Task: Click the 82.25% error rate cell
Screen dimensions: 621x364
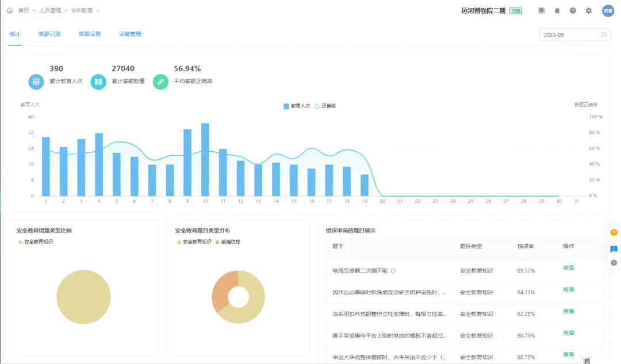Action: pyautogui.click(x=526, y=314)
